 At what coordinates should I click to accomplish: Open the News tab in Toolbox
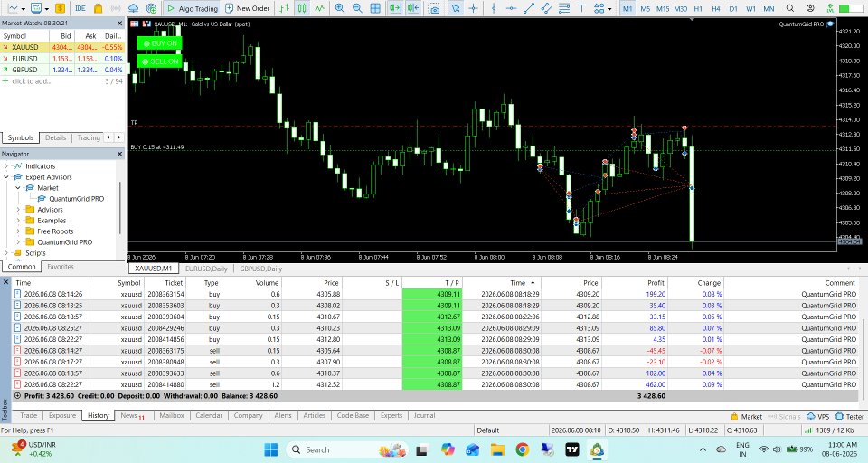[132, 415]
